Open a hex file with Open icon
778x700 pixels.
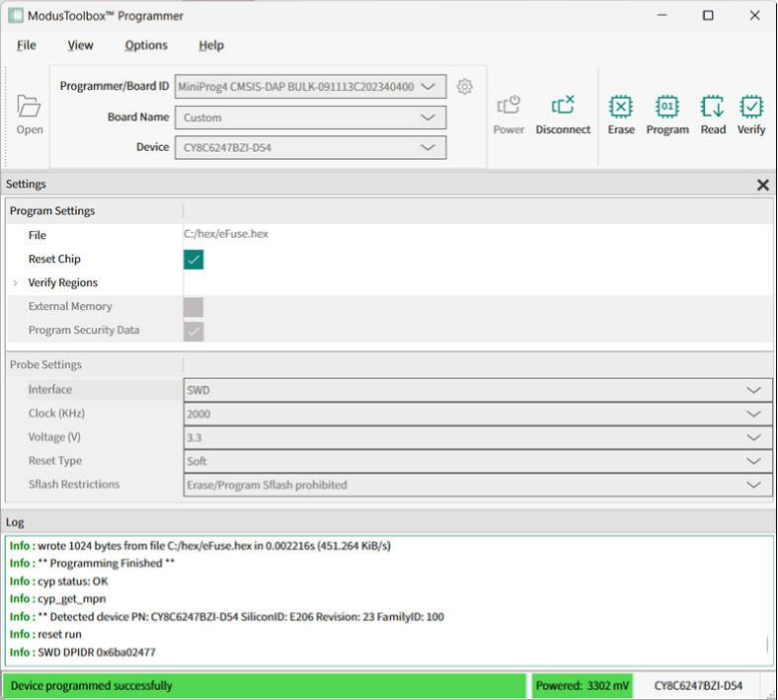click(30, 115)
